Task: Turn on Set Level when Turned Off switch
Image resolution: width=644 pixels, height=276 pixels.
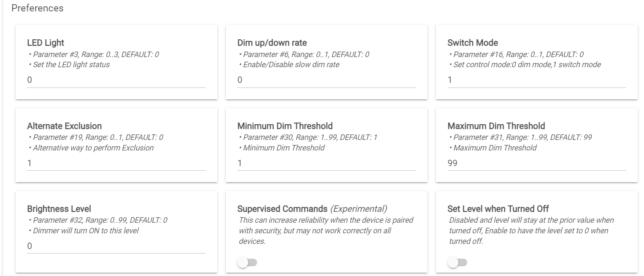Action: 457,263
